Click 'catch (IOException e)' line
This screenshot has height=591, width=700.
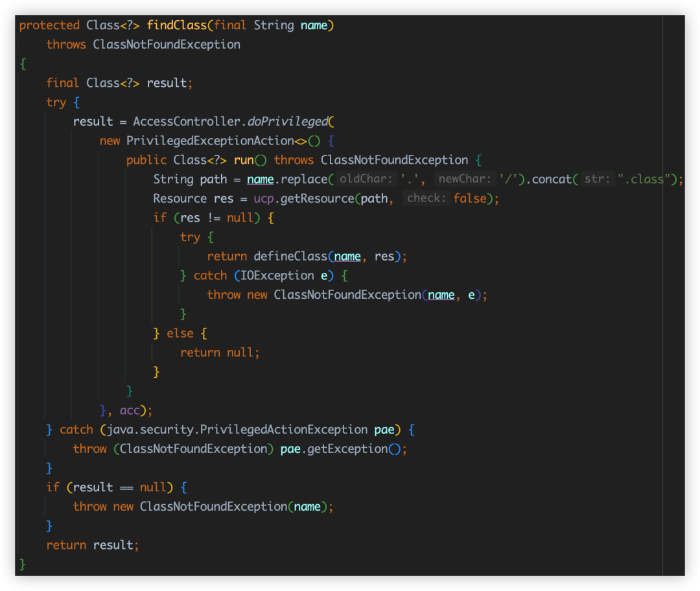263,275
